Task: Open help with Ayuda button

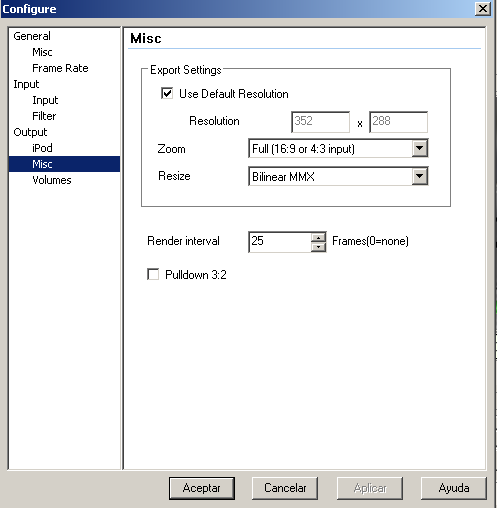Action: click(454, 488)
